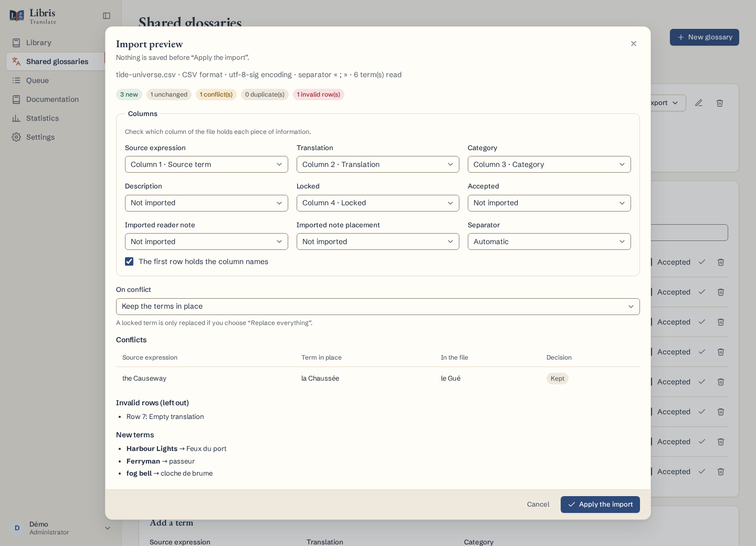The height and width of the screenshot is (546, 756).
Task: Click the '1 conflict(s)' badge
Action: [216, 94]
